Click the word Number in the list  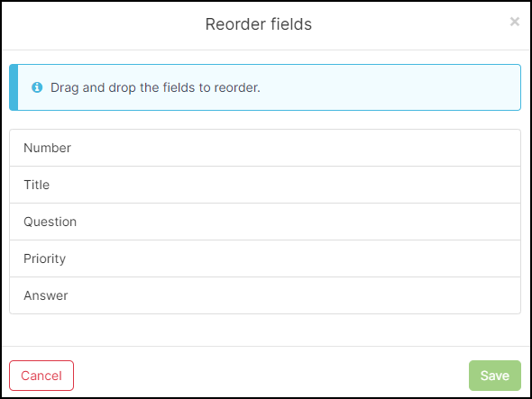pos(47,148)
